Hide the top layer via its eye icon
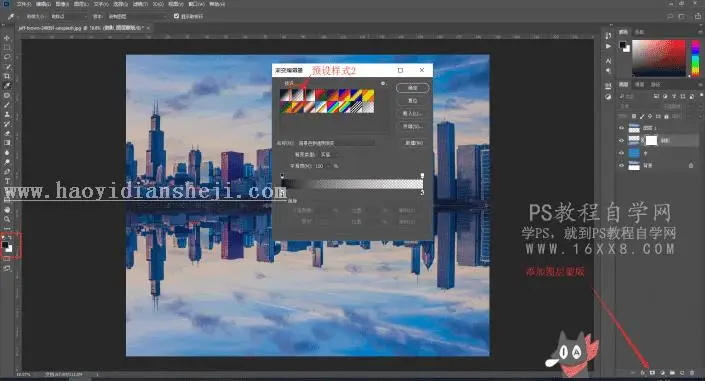This screenshot has width=705, height=381. (x=621, y=128)
